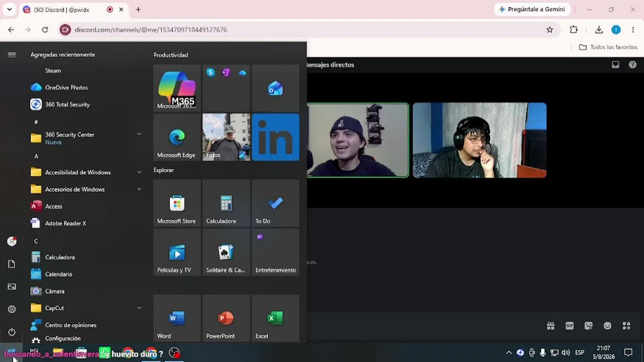Open the To Do tile

click(275, 203)
